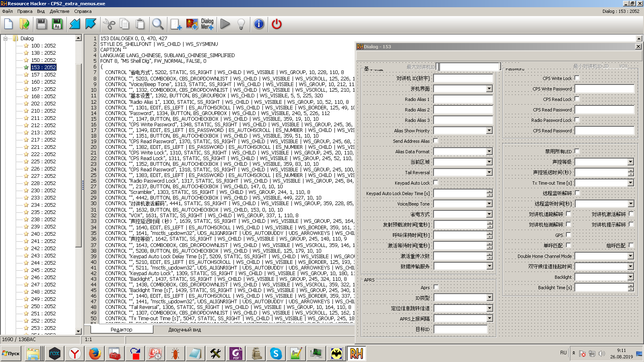Image resolution: width=644 pixels, height=362 pixels.
Task: Switch to the Двоичный вид tab
Action: pyautogui.click(x=184, y=330)
